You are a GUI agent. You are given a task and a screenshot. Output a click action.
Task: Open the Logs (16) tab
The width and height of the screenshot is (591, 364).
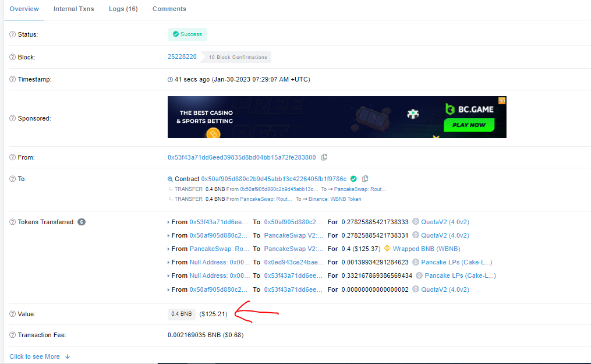(123, 9)
